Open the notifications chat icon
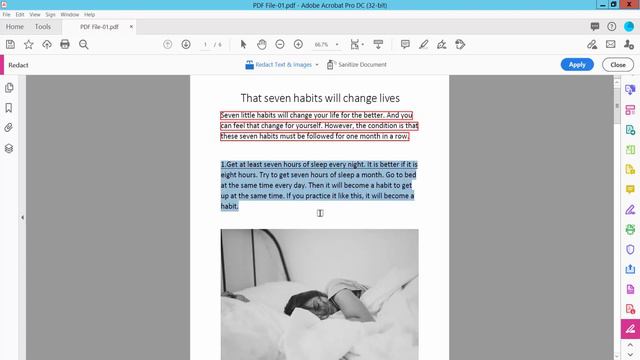 click(595, 27)
